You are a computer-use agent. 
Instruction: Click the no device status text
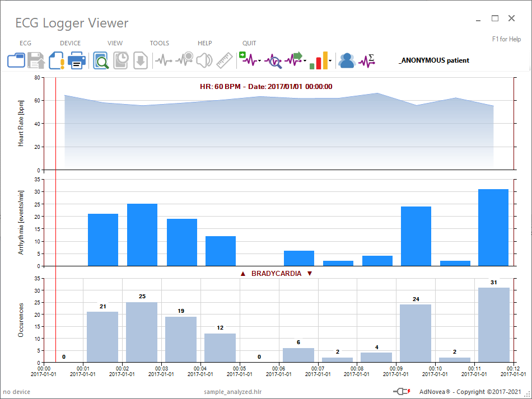(17, 392)
